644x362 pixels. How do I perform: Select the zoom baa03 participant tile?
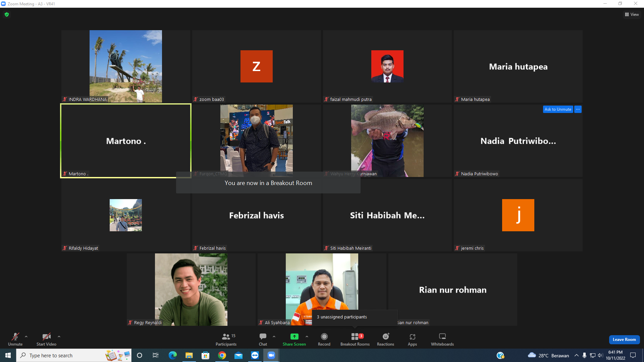pyautogui.click(x=257, y=66)
